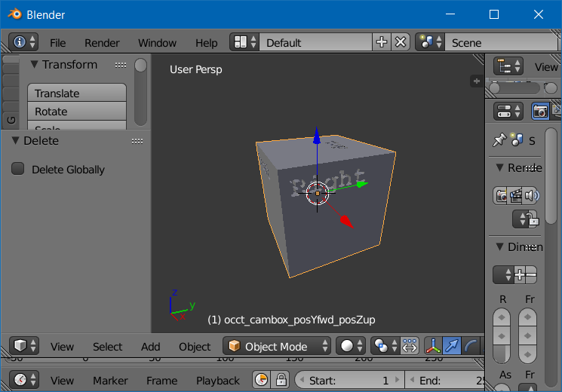Screen dimensions: 562x392
Task: Collapse the Transform panel
Action: click(34, 65)
